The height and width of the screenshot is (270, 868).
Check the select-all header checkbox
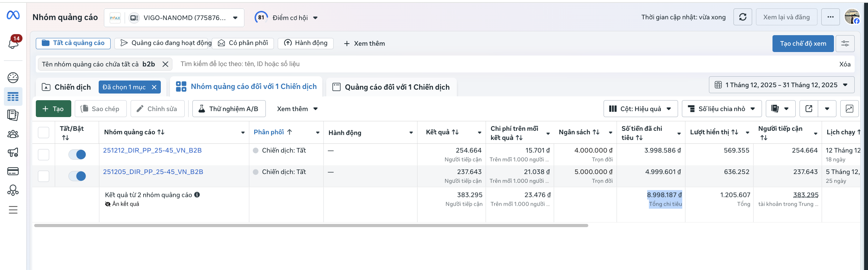(44, 133)
